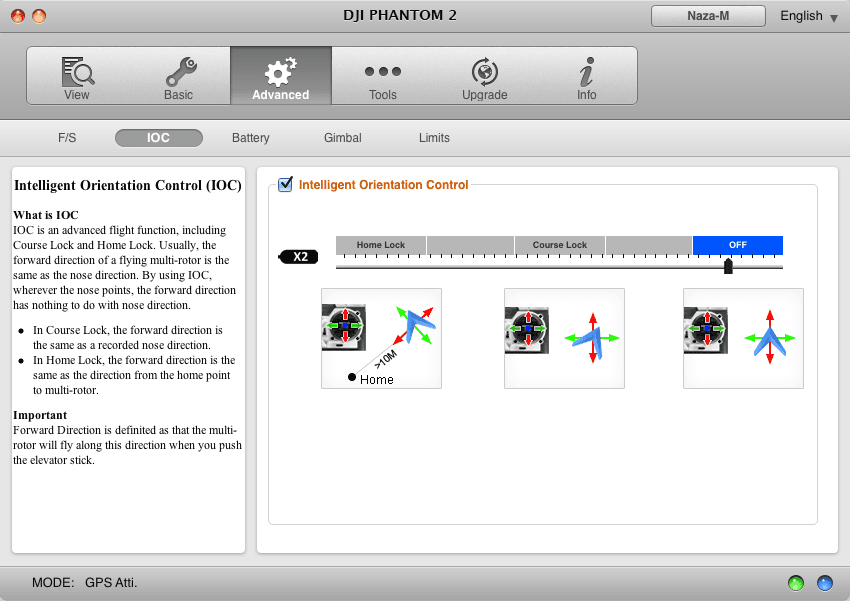Image resolution: width=850 pixels, height=601 pixels.
Task: Click the Upgrade globe icon
Action: point(484,72)
